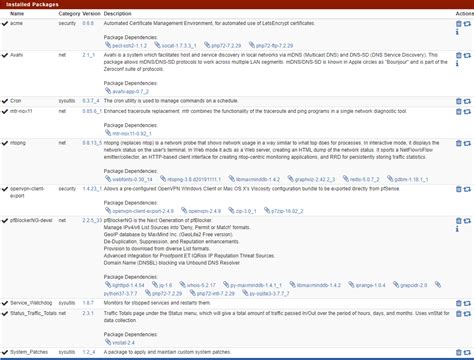Reinstall the System_Patches package
Image resolution: width=474 pixels, height=360 pixels.
(x=467, y=352)
